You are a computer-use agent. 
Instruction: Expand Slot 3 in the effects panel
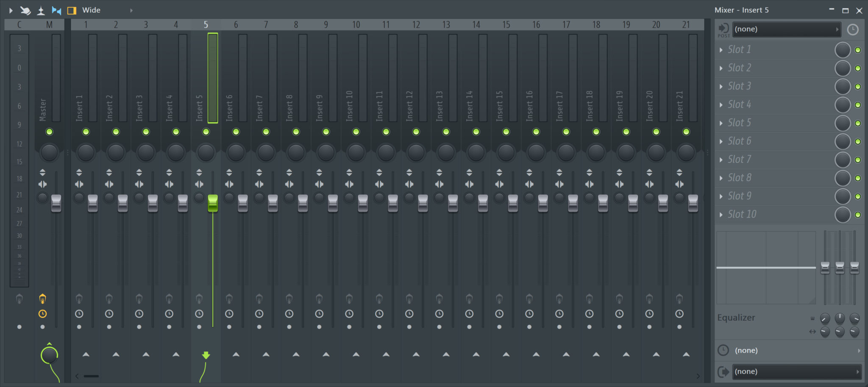click(x=721, y=86)
